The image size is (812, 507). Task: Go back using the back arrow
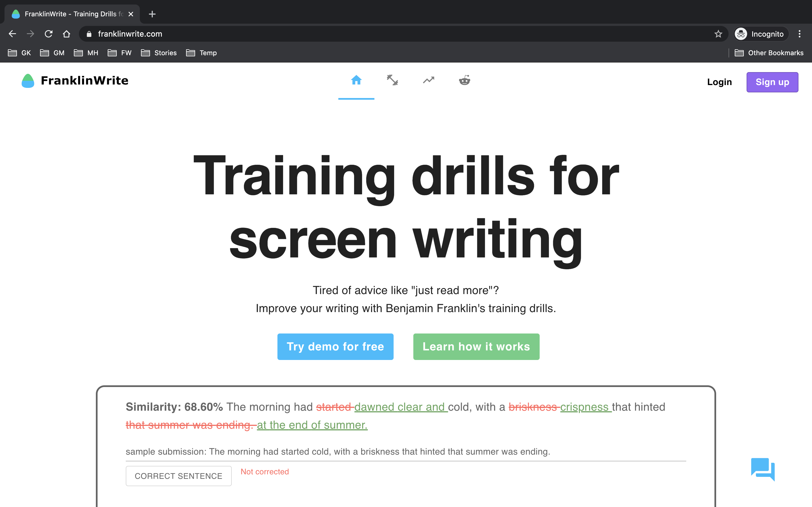coord(12,34)
